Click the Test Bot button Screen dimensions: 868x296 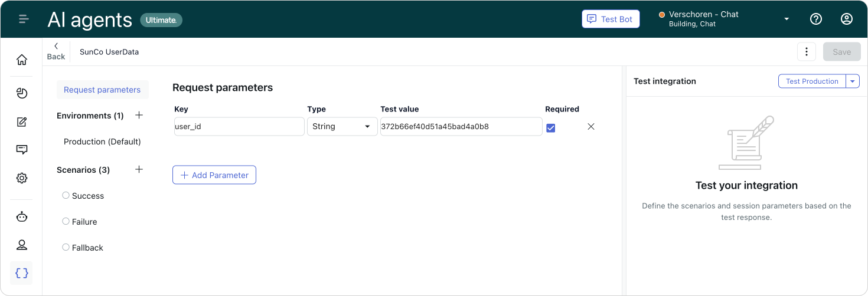coord(611,19)
